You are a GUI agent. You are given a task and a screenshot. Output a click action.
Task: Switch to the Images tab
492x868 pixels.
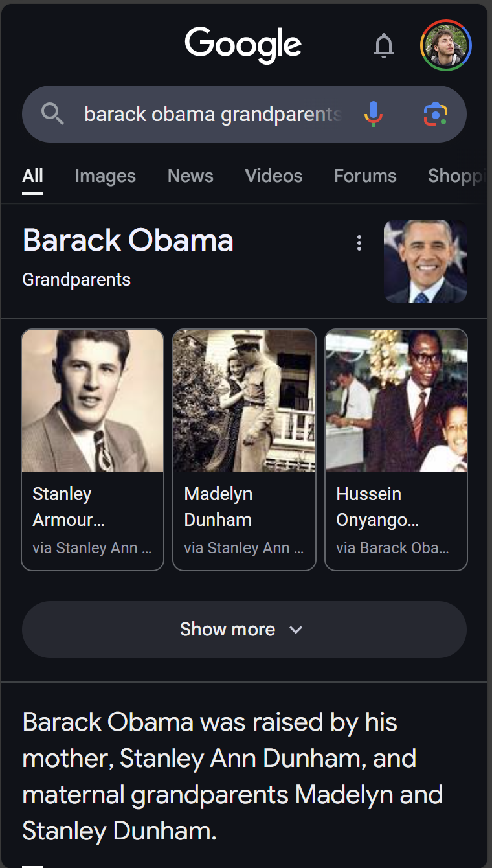(105, 176)
